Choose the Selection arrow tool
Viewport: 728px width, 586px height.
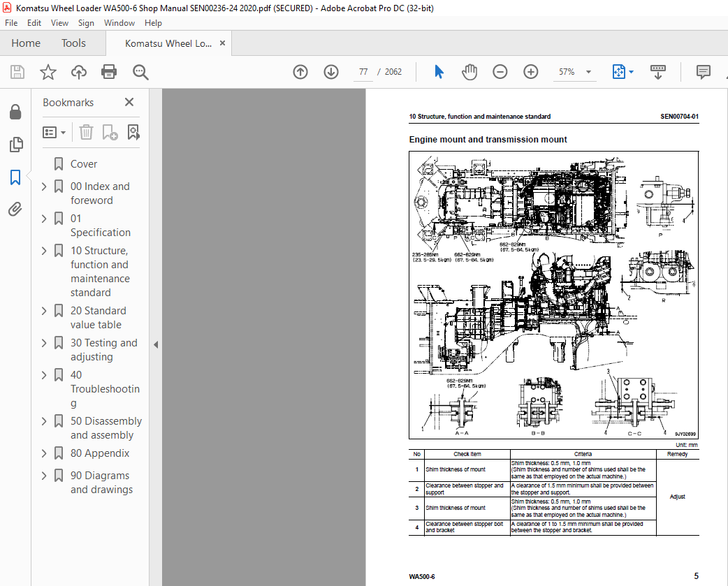[439, 72]
